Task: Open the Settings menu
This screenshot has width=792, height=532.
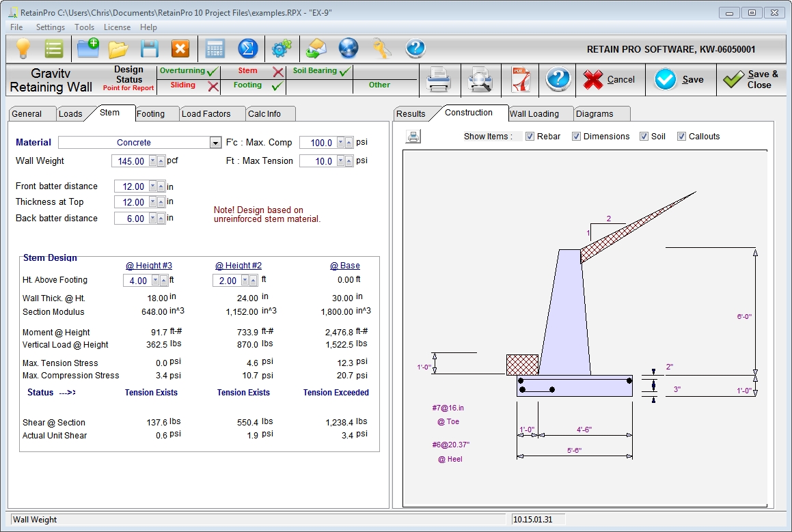Action: pyautogui.click(x=51, y=27)
